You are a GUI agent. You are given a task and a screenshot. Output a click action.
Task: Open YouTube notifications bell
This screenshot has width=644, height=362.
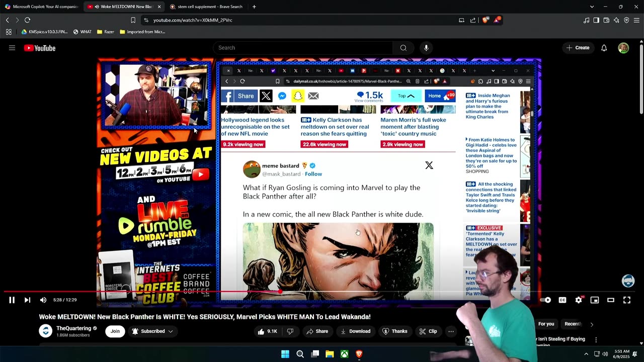604,48
